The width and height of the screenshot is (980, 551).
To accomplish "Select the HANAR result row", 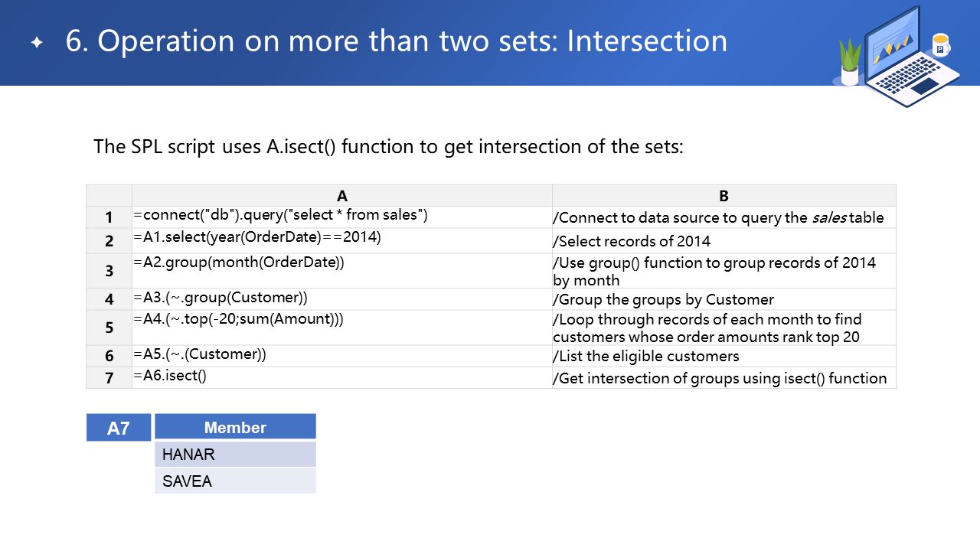I will [x=235, y=455].
